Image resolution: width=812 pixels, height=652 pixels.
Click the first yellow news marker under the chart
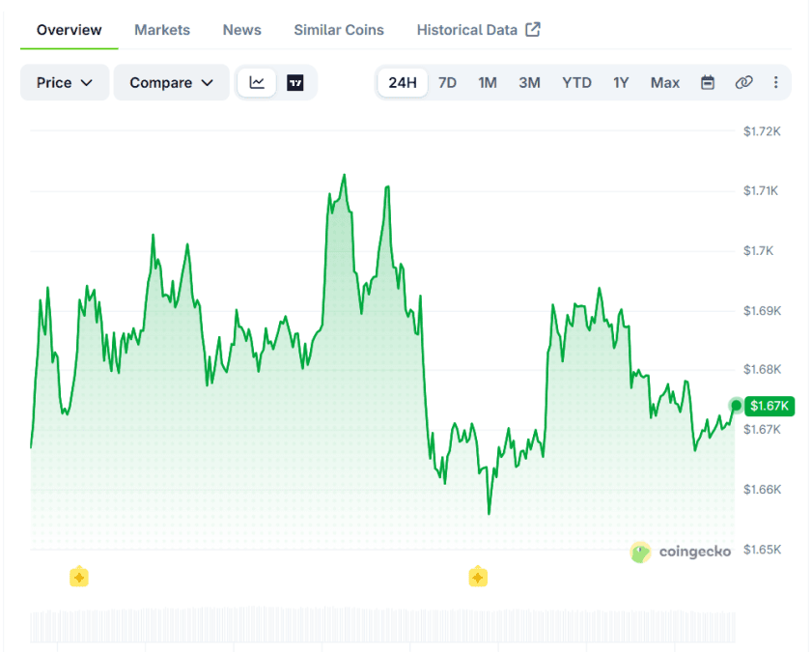pyautogui.click(x=79, y=576)
